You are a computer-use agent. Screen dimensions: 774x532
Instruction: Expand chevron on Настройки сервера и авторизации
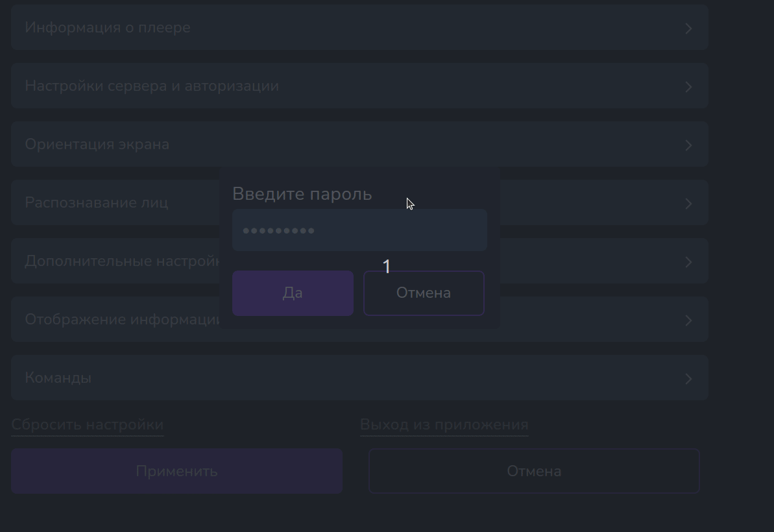click(x=688, y=87)
